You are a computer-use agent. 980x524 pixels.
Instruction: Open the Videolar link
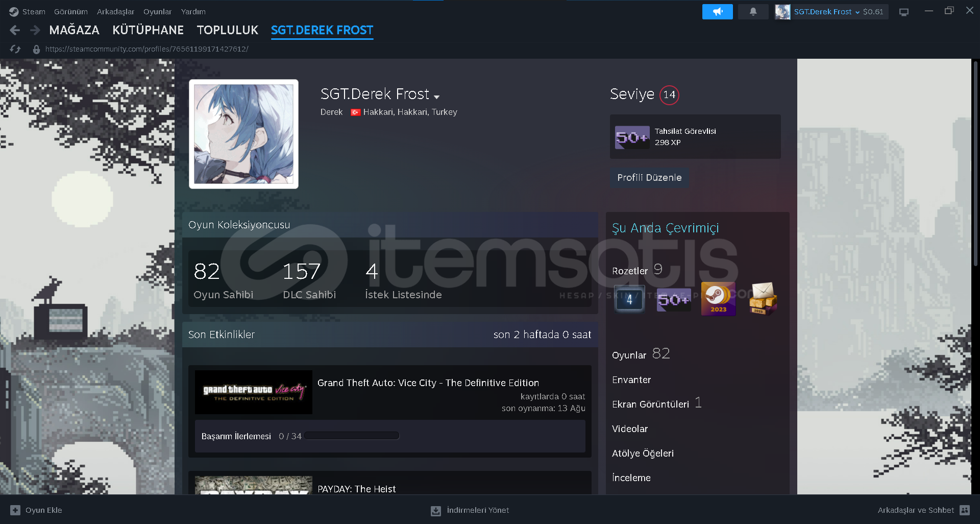[630, 429]
